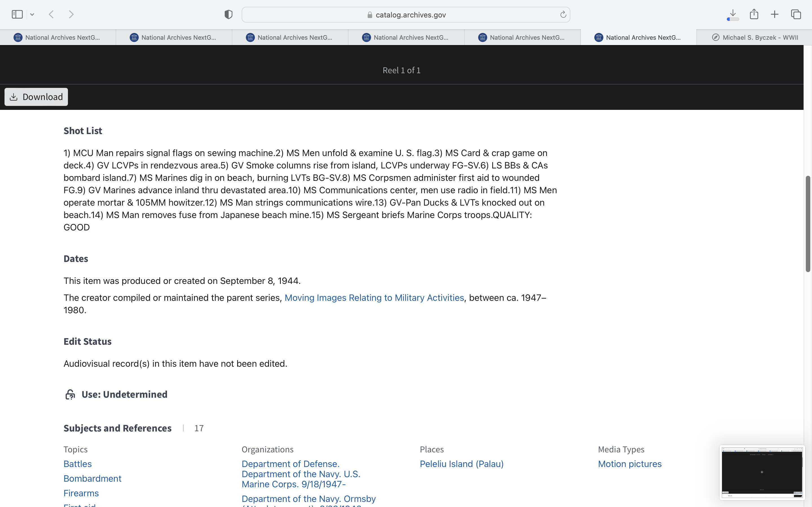Open the Share menu icon
The image size is (812, 507).
click(754, 14)
